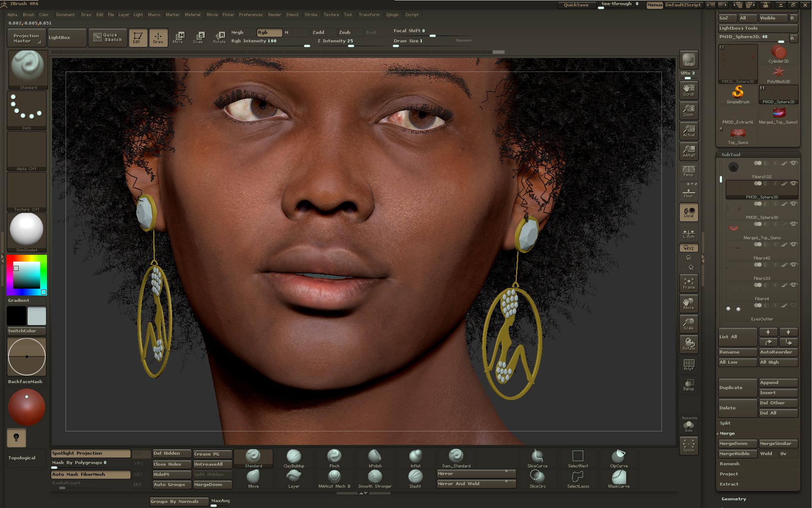Image resolution: width=812 pixels, height=508 pixels.
Task: Select the SliceCurve brush
Action: tap(537, 458)
